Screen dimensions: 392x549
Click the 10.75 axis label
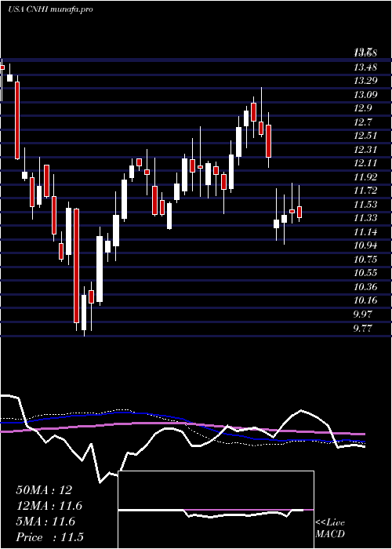coord(365,260)
